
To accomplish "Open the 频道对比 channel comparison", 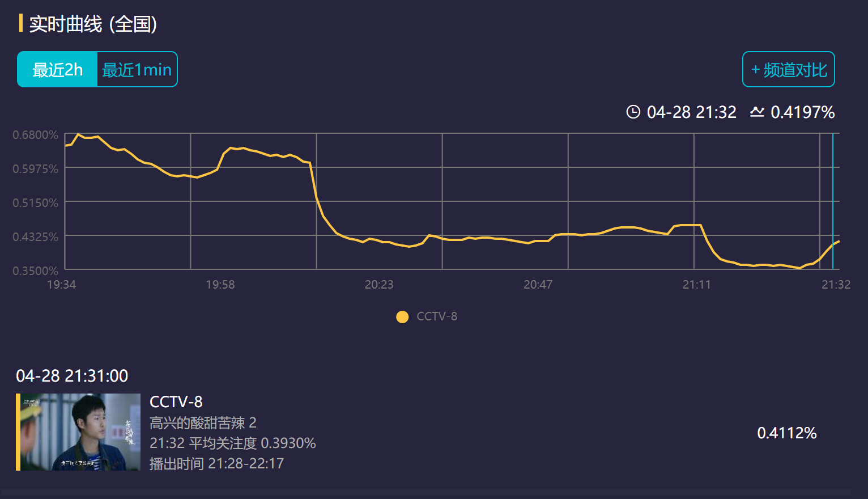I will (x=789, y=69).
